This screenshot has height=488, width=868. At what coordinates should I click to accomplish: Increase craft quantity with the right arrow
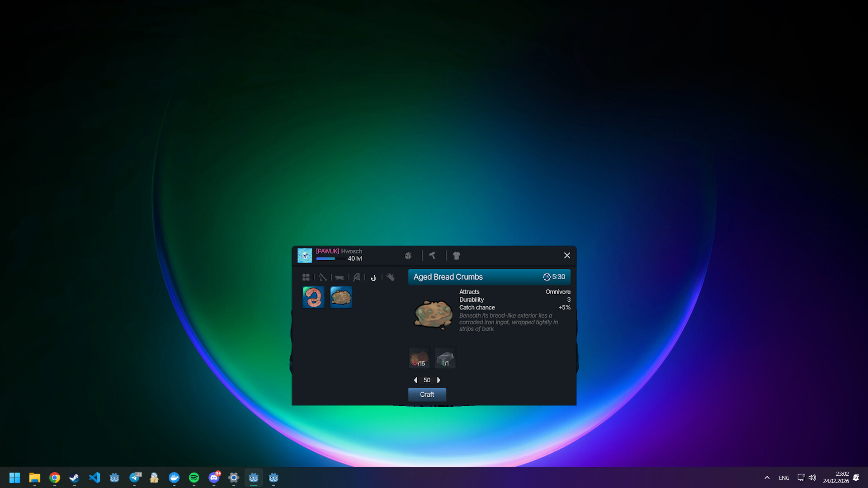pyautogui.click(x=439, y=380)
